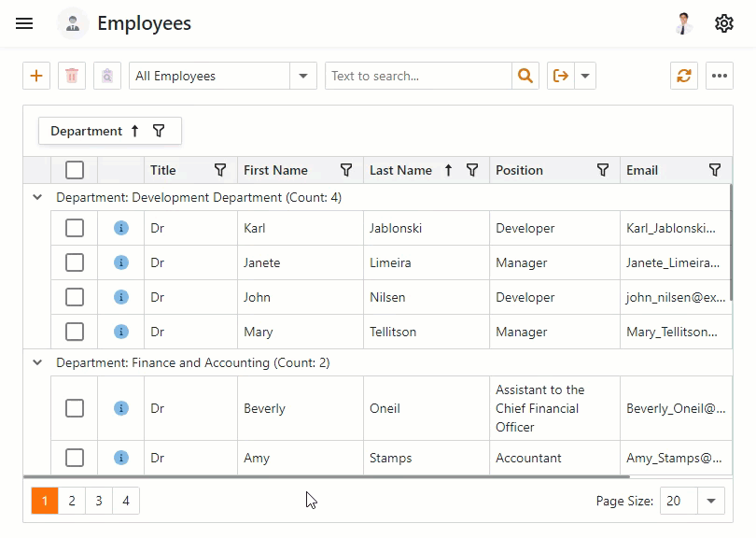Show info for Janete Limeira
Image resolution: width=756 pixels, height=538 pixels.
coord(121,262)
